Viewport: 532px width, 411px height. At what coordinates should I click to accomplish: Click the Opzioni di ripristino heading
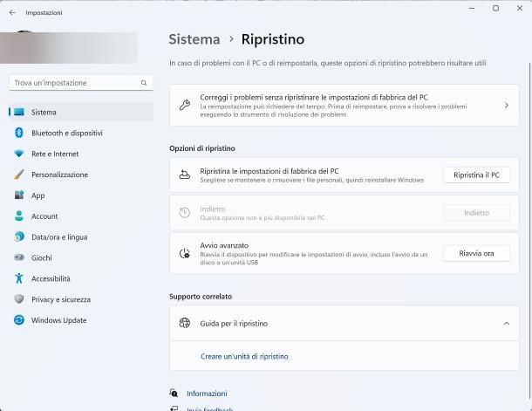pos(202,148)
